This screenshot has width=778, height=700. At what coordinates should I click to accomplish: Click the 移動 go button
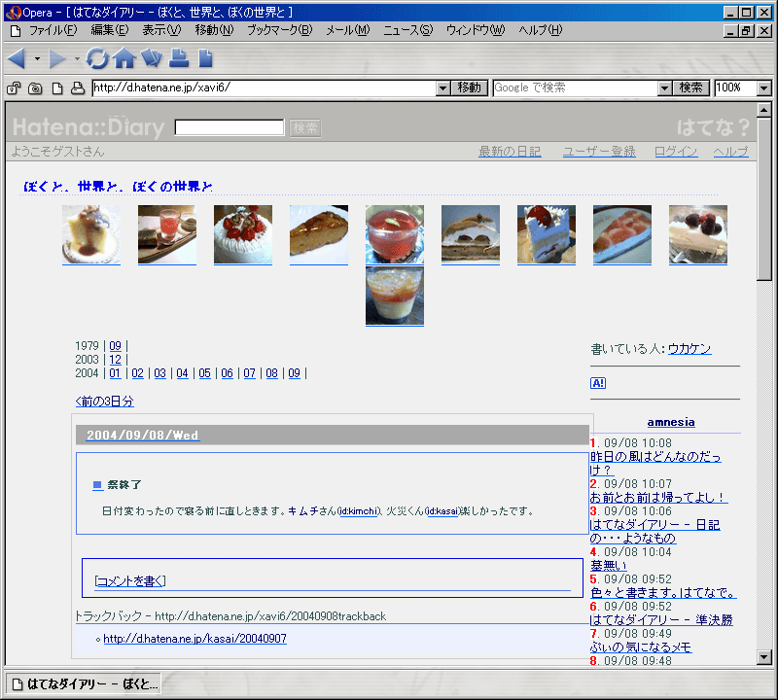(470, 87)
